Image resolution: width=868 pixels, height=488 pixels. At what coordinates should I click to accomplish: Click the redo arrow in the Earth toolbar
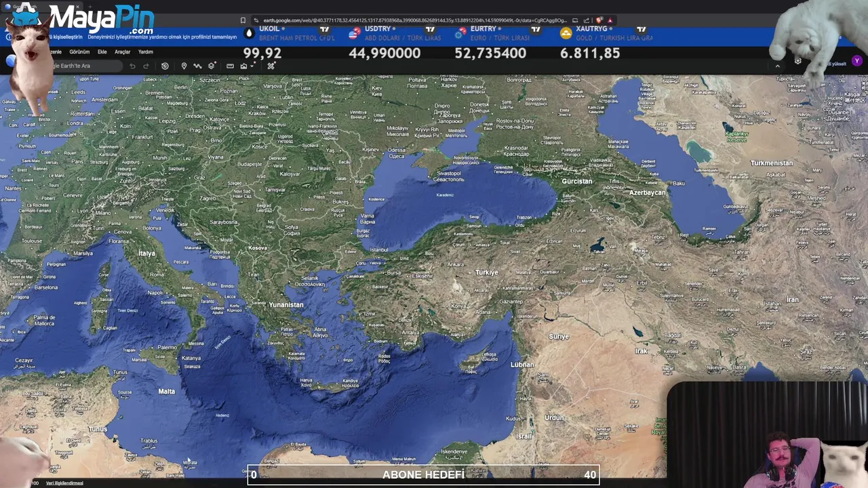146,66
